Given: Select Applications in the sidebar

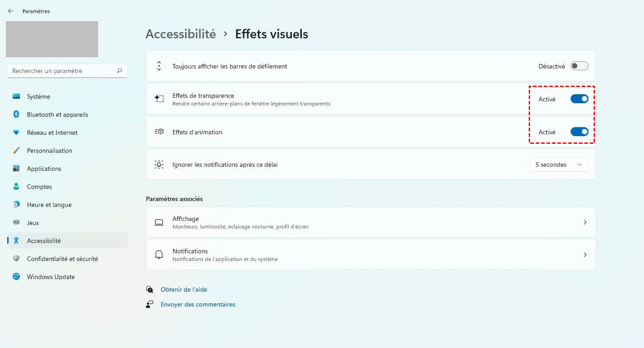Looking at the screenshot, I should [x=44, y=169].
